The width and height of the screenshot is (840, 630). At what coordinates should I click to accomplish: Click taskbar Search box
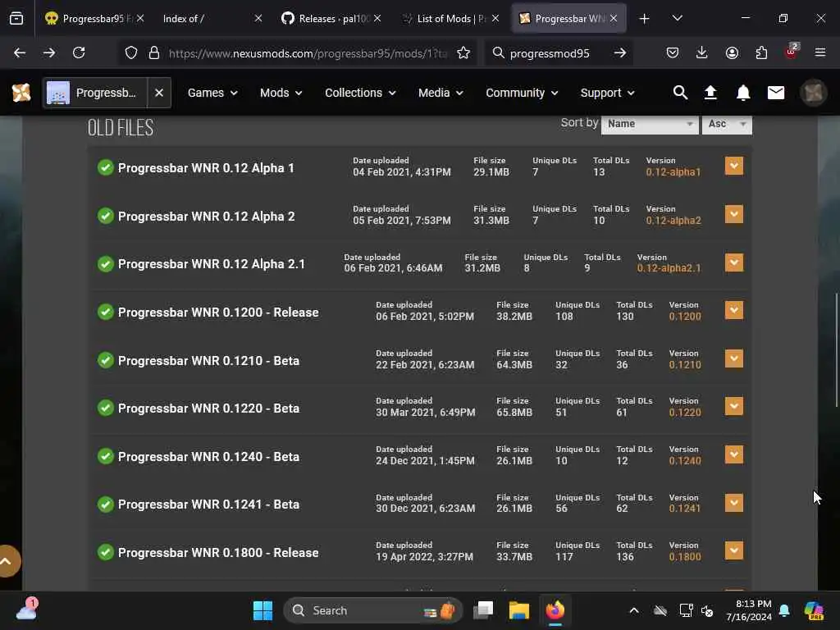click(373, 610)
